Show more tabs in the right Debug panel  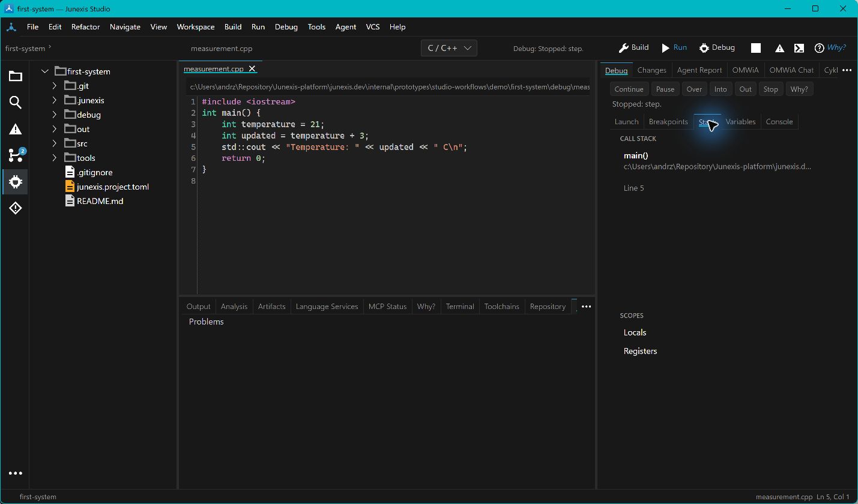[847, 70]
